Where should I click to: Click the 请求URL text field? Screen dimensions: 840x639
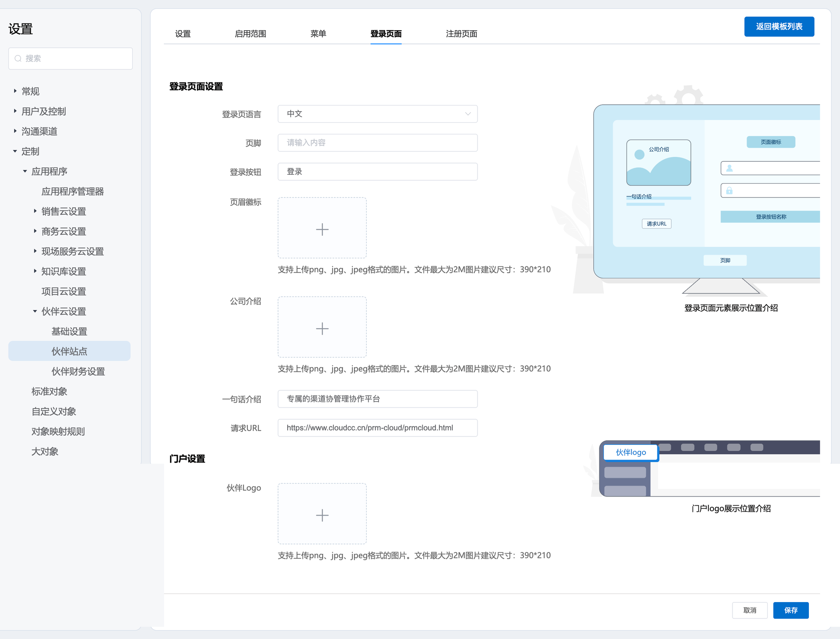point(377,428)
